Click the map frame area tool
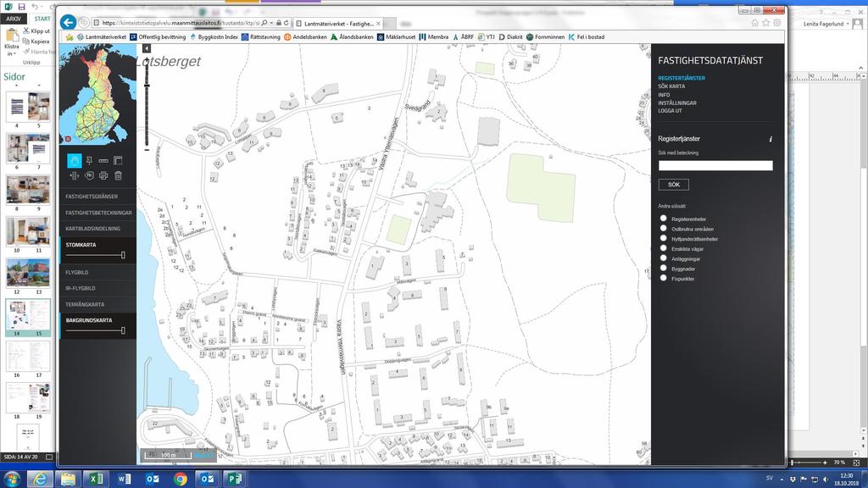 click(118, 160)
